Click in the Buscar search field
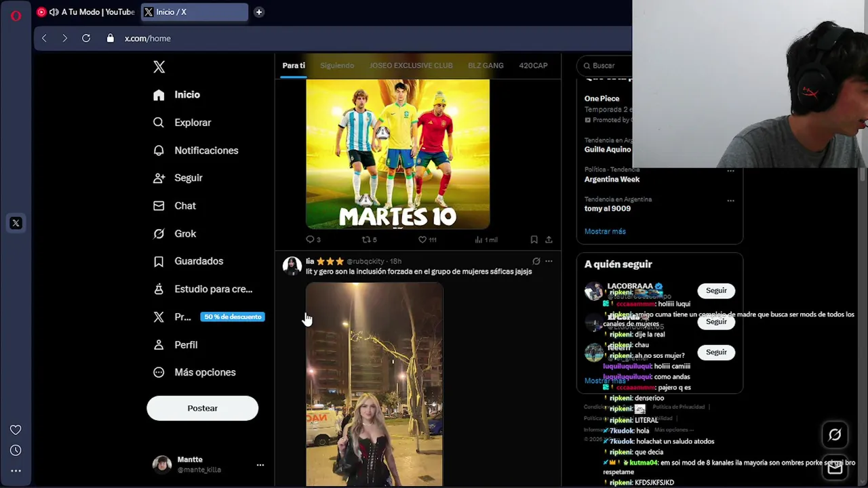This screenshot has width=868, height=488. coord(605,66)
